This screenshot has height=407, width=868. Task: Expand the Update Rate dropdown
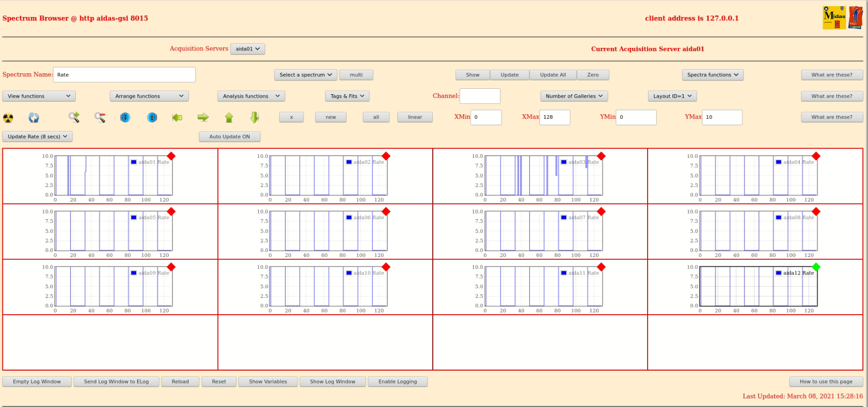[37, 137]
